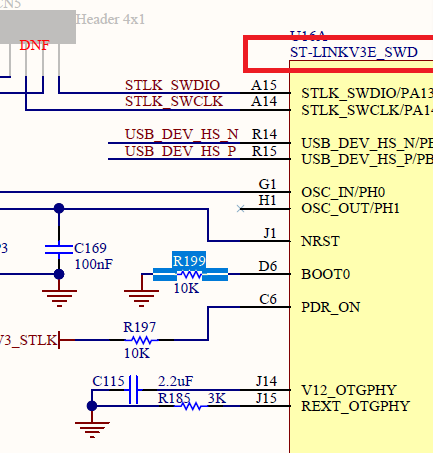
Task: Click the C169 designator text
Action: point(90,248)
